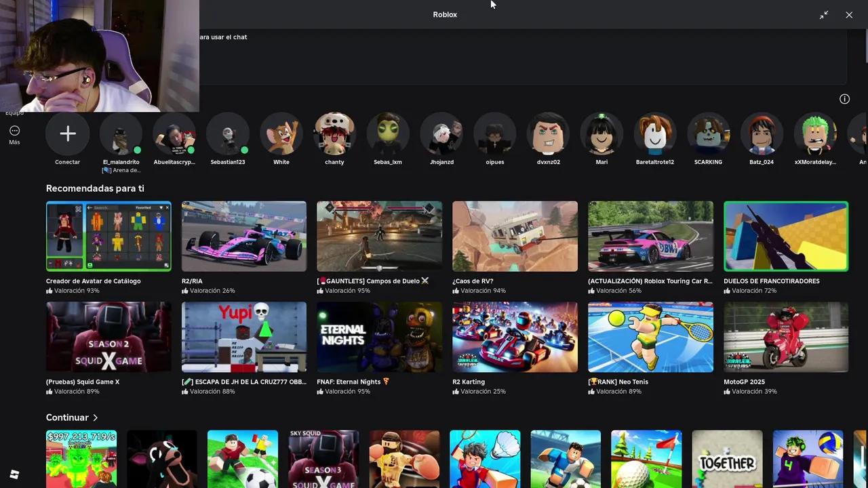Open Roblox Touring Car game thumbnail
The height and width of the screenshot is (488, 868).
pos(651,236)
